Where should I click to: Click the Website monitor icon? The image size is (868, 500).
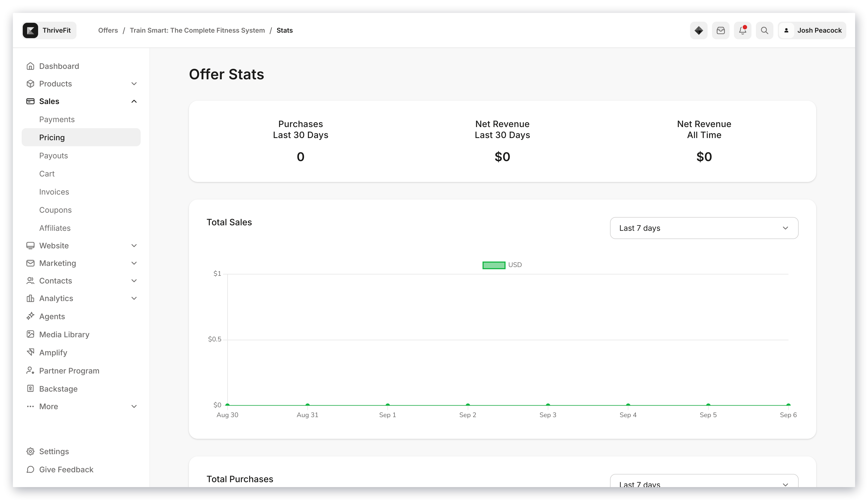click(x=30, y=246)
